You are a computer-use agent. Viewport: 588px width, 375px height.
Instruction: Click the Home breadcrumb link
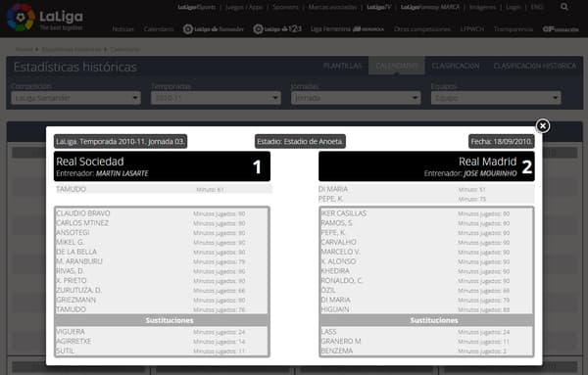(x=24, y=50)
